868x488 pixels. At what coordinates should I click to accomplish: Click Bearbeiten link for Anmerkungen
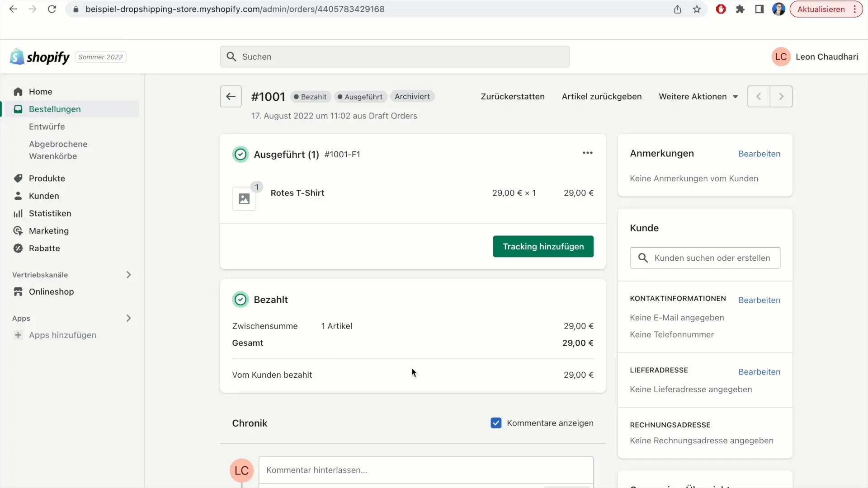tap(759, 153)
